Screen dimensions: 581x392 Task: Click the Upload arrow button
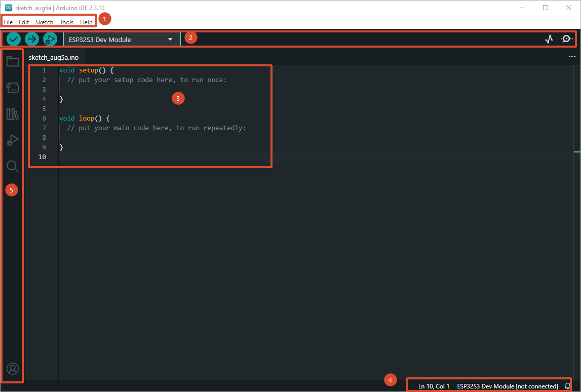tap(32, 39)
